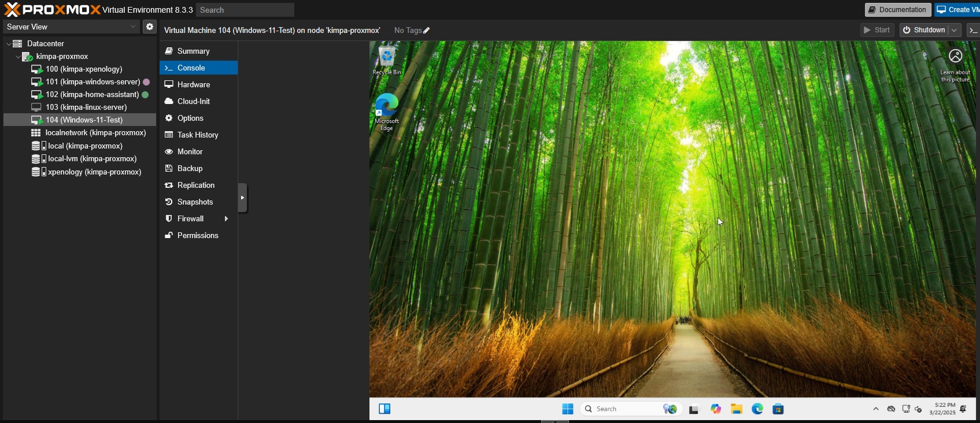
Task: Open the Shutdown options dropdown arrow
Action: coord(954,30)
